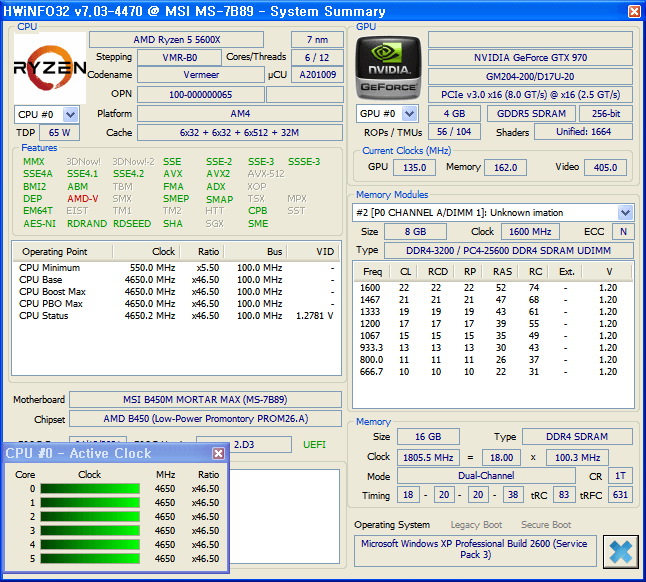
Task: Click the VID column header
Action: pyautogui.click(x=314, y=252)
